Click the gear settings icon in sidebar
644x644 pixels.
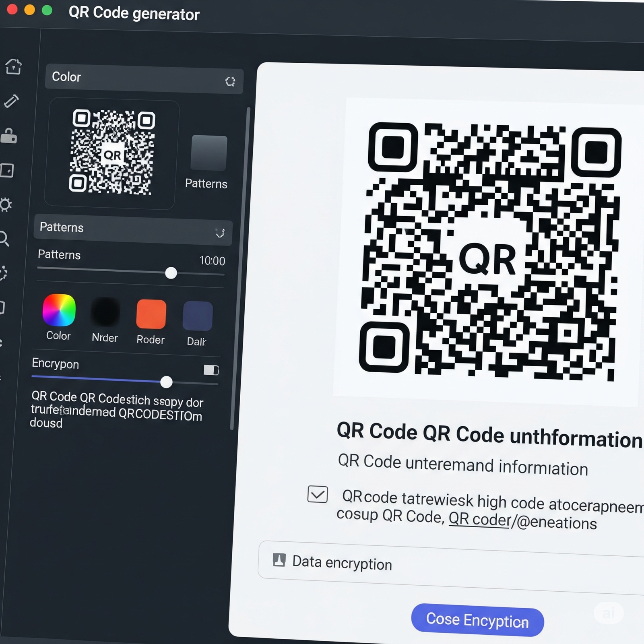(x=6, y=204)
